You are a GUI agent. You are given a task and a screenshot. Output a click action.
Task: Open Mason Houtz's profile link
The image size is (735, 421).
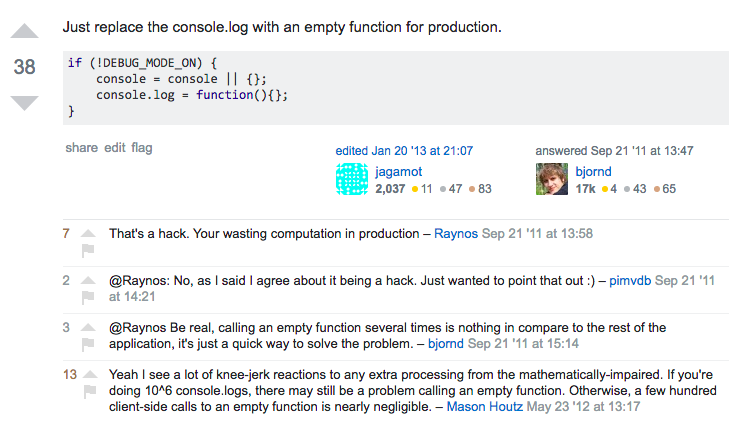485,406
